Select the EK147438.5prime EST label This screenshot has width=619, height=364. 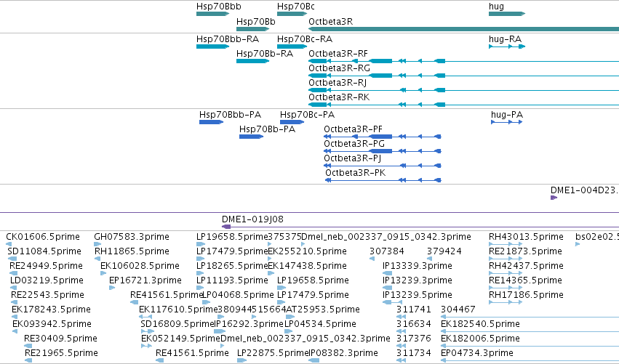(x=307, y=266)
